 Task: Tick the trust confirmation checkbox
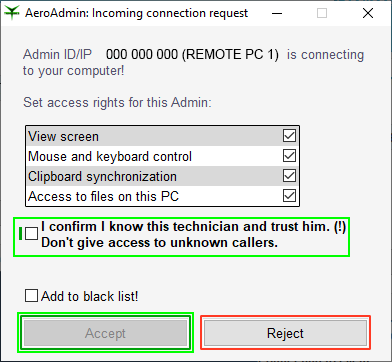point(32,234)
